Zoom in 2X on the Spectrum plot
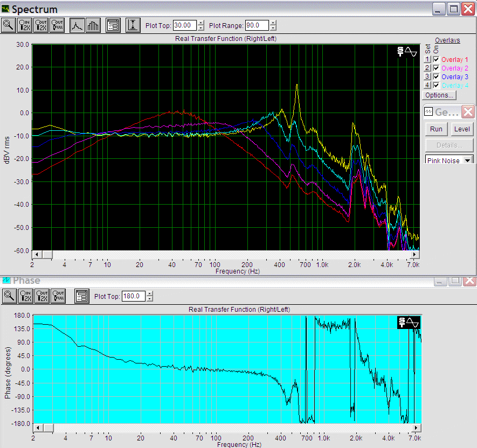Screen dimensions: 477x448 [x=25, y=25]
